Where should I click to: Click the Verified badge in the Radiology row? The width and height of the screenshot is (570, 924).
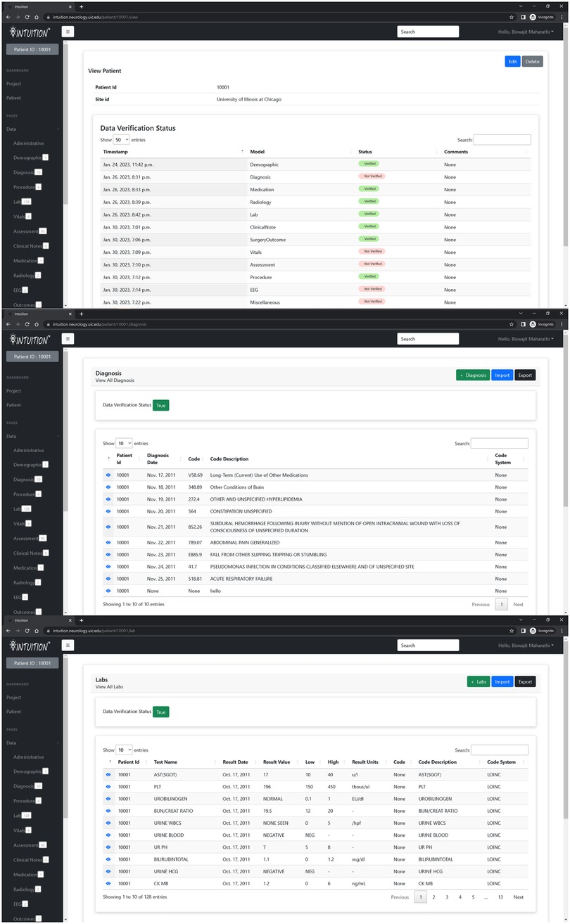(369, 201)
